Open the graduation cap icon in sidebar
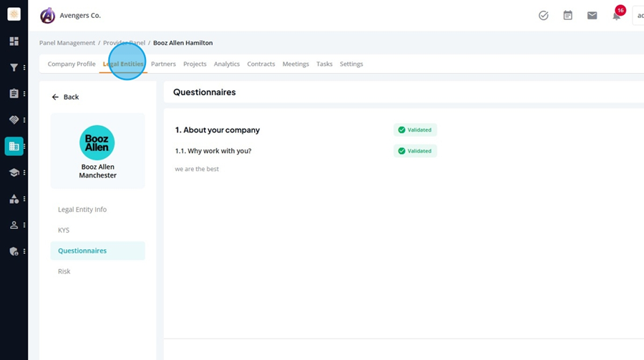Screen dimensions: 644x360 [x=14, y=172]
